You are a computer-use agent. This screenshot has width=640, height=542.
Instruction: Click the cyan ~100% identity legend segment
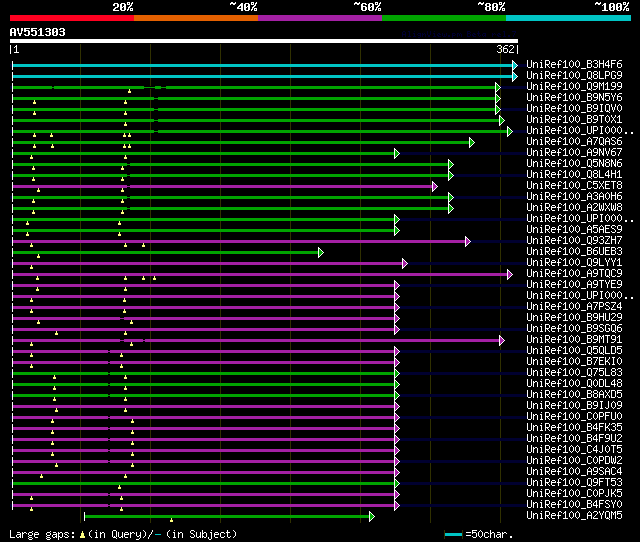(x=568, y=18)
